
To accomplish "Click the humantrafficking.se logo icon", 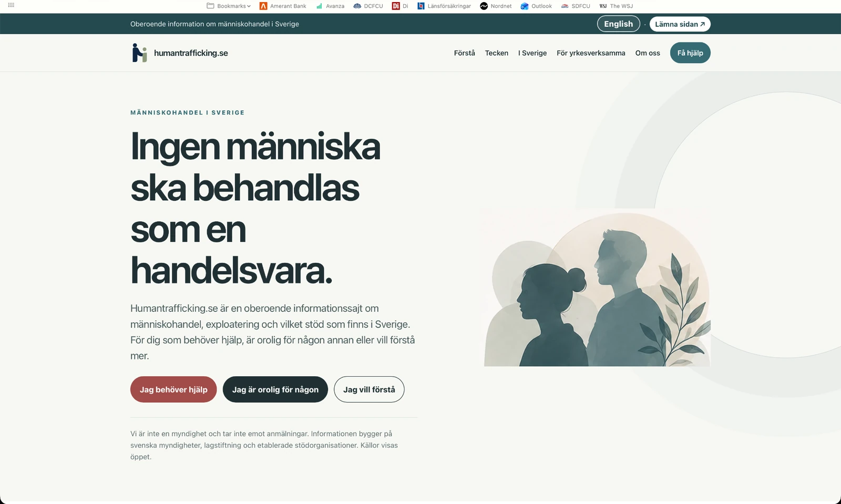I will pyautogui.click(x=139, y=53).
